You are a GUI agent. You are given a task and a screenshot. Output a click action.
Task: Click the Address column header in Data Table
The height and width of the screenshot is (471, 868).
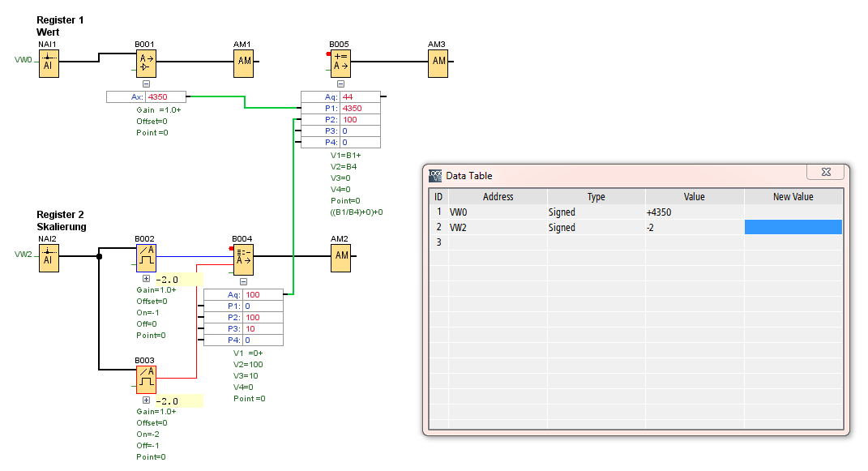(x=498, y=197)
